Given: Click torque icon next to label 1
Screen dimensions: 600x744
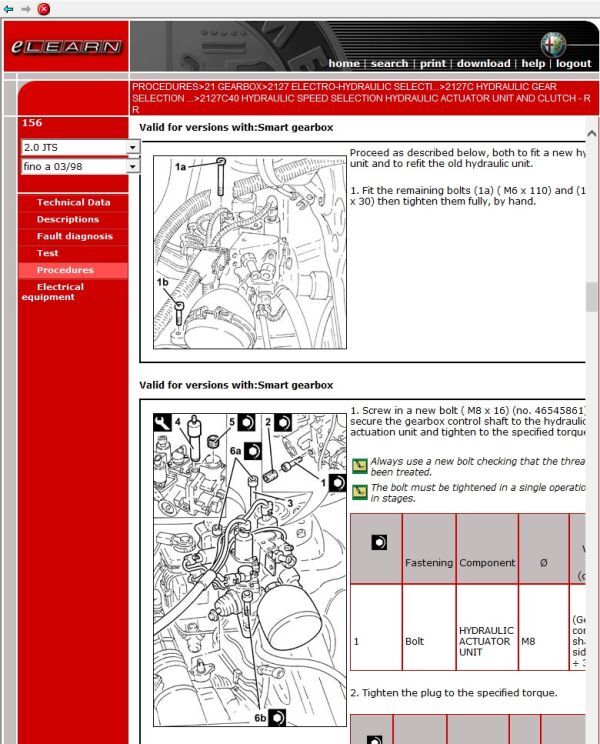Looking at the screenshot, I should (x=337, y=483).
